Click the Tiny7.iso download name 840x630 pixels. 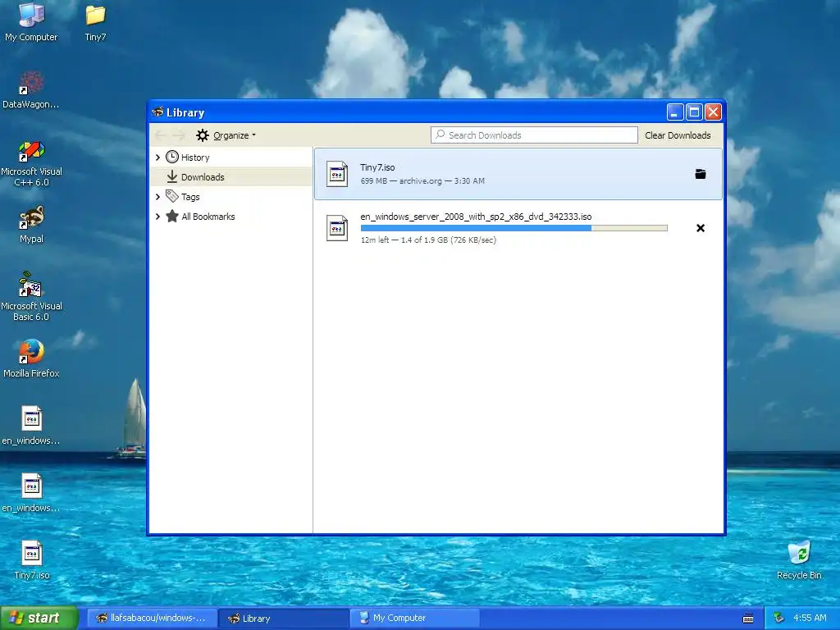377,167
